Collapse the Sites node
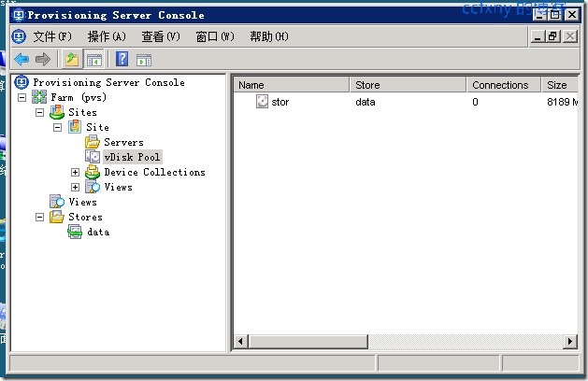Viewport: 588px width, 381px height. pos(40,112)
